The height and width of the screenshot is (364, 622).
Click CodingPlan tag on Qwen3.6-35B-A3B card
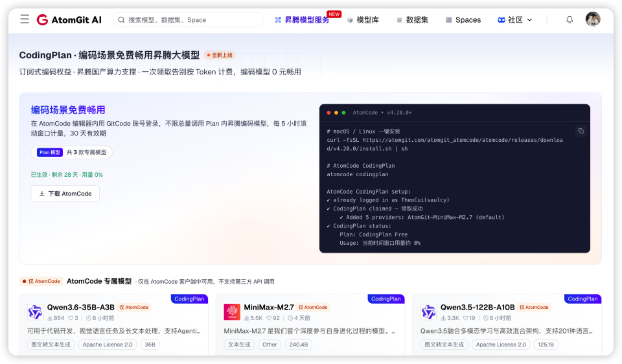coord(189,299)
